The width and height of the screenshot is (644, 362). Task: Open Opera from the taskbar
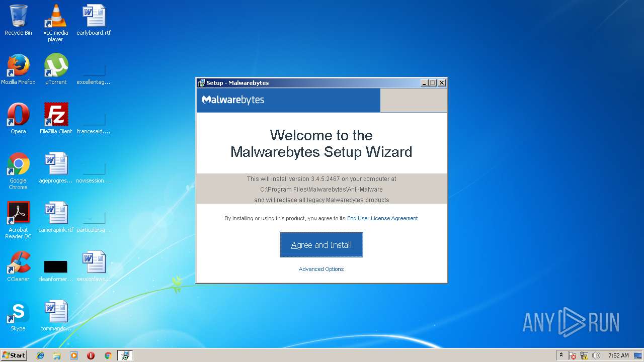[91, 355]
